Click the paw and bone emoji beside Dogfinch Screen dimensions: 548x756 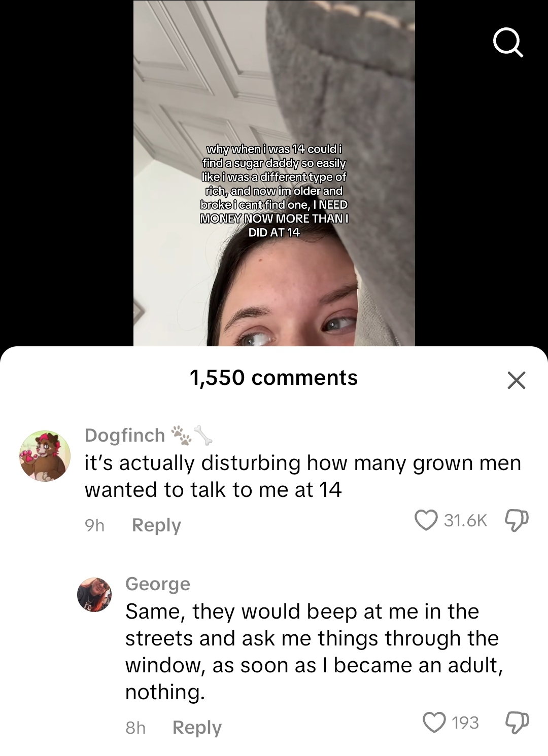coord(192,435)
